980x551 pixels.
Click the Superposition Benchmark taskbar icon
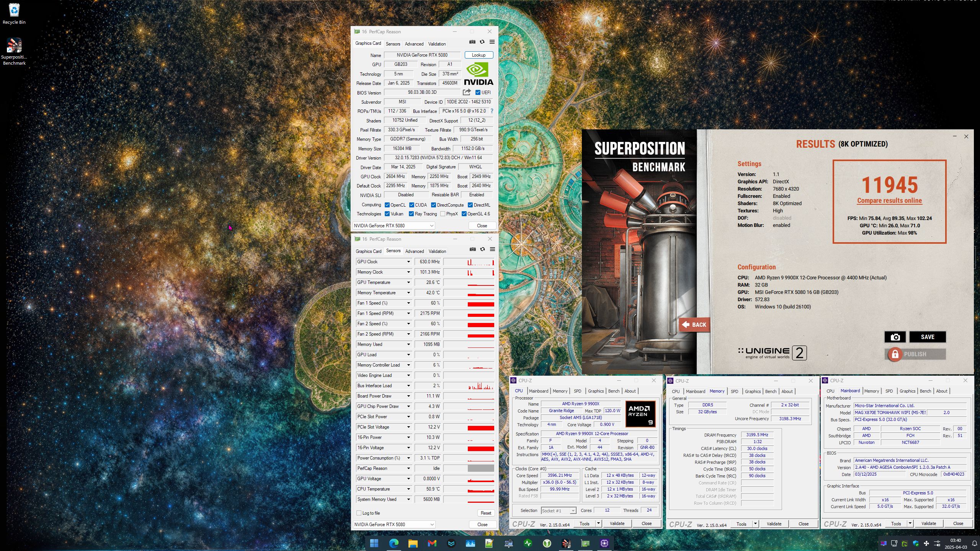[x=566, y=543]
